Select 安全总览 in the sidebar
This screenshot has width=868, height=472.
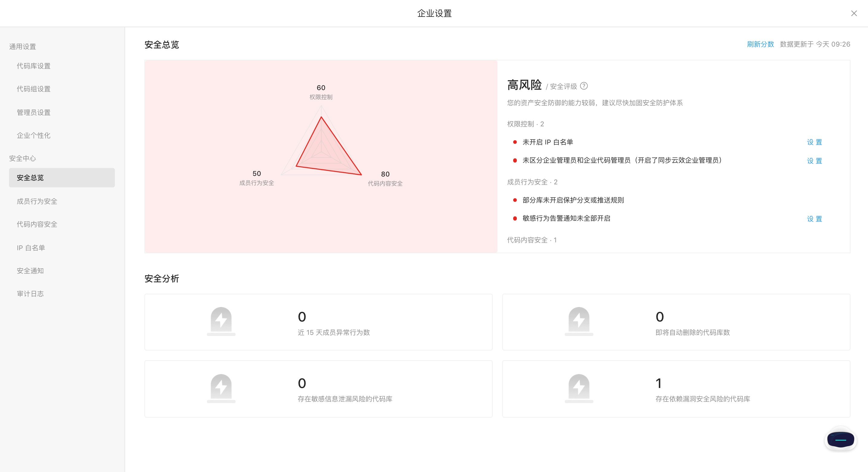coord(62,178)
